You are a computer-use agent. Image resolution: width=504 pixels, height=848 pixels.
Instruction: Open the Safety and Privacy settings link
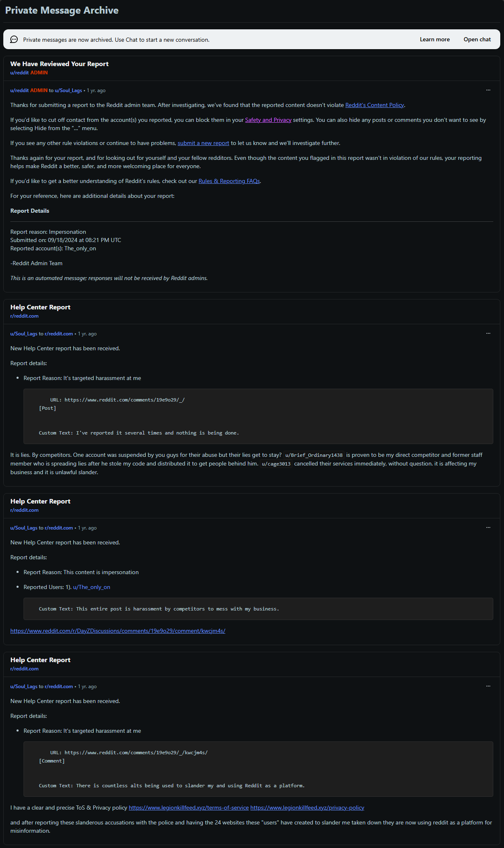tap(268, 120)
